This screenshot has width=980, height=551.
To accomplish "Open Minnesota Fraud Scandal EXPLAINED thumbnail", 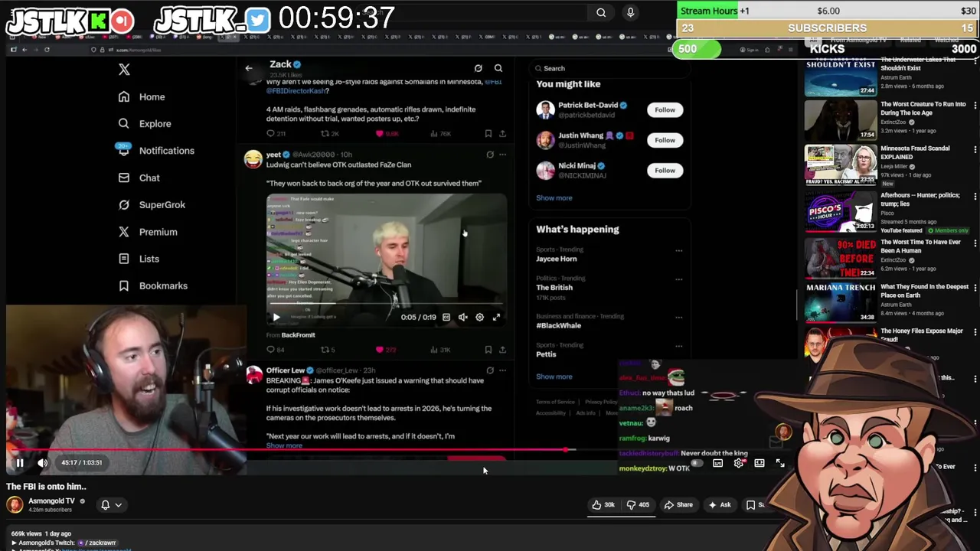I will tap(841, 165).
